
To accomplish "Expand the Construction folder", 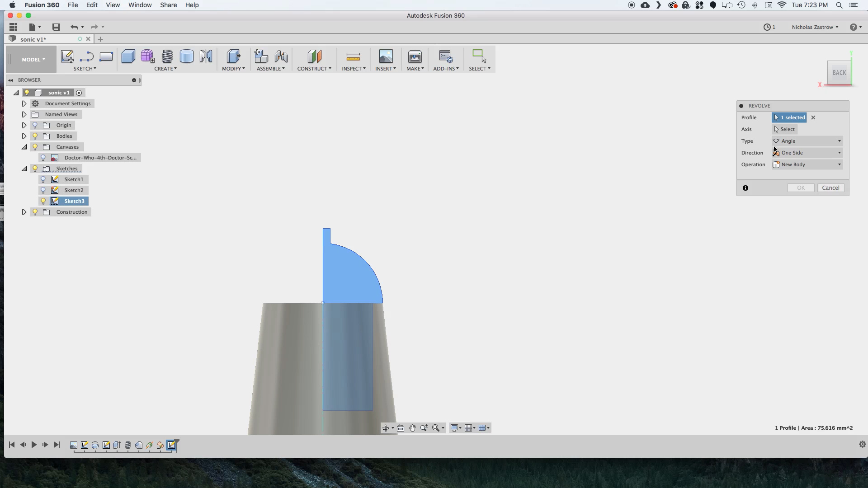I will (24, 211).
